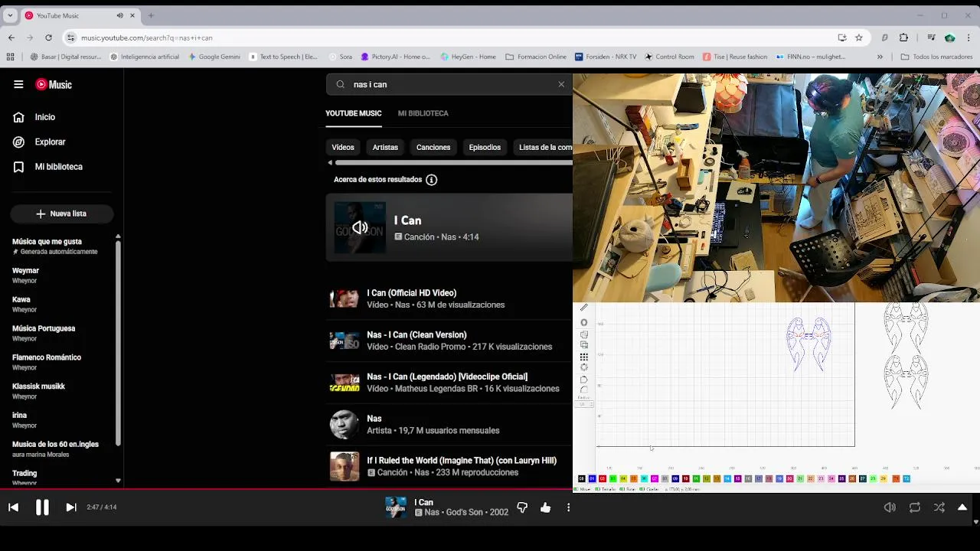Viewport: 980px width, 551px height.
Task: Switch to the MI BIBLIOTECA results tab
Action: pos(423,113)
